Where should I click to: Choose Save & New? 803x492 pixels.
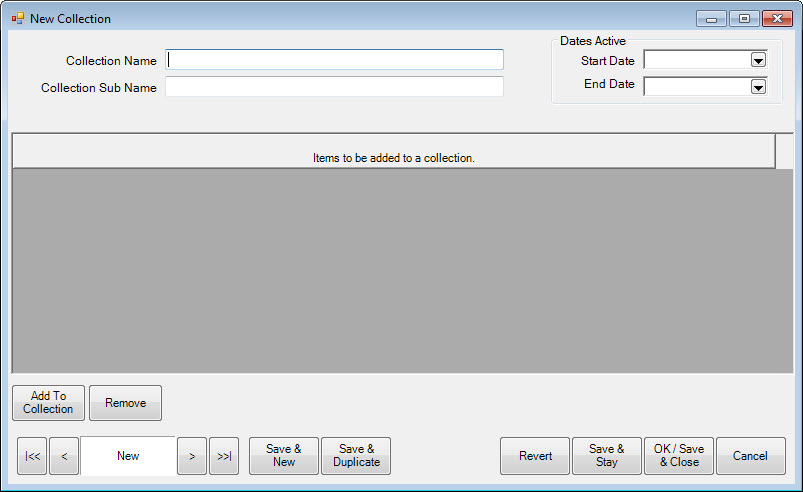(284, 456)
